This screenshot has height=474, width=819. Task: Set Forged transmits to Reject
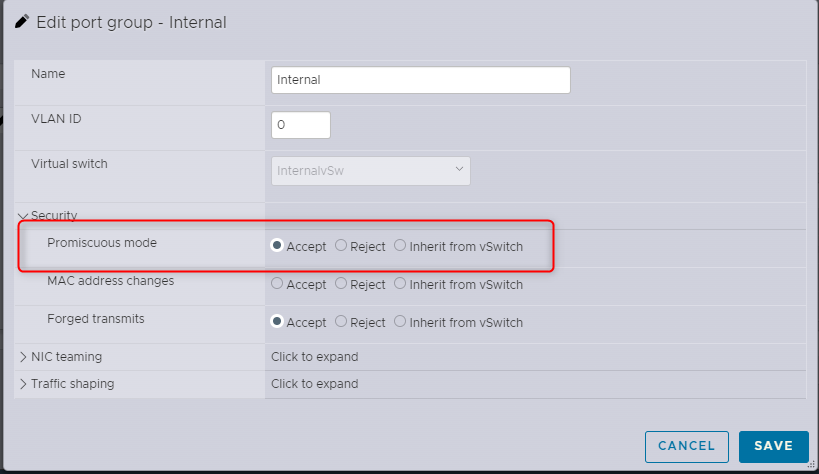pos(341,322)
